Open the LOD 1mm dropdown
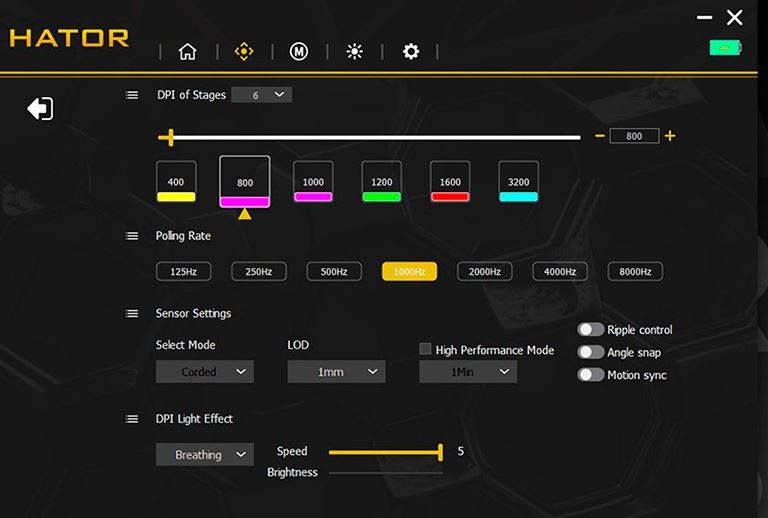Screen dimensions: 768x518 point(336,372)
